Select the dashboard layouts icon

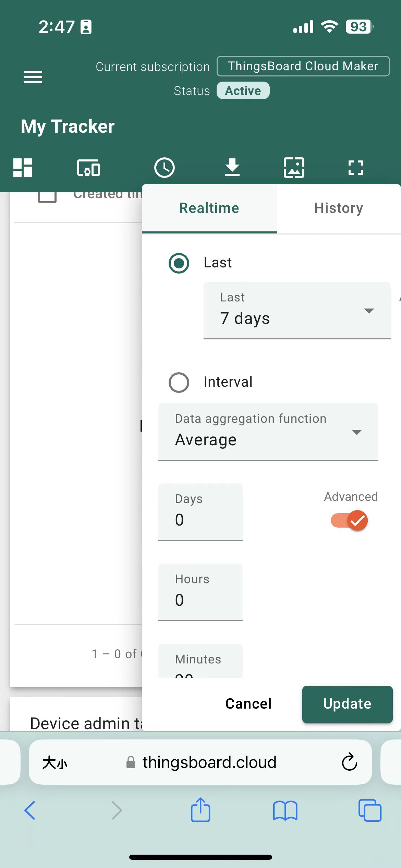click(x=22, y=168)
